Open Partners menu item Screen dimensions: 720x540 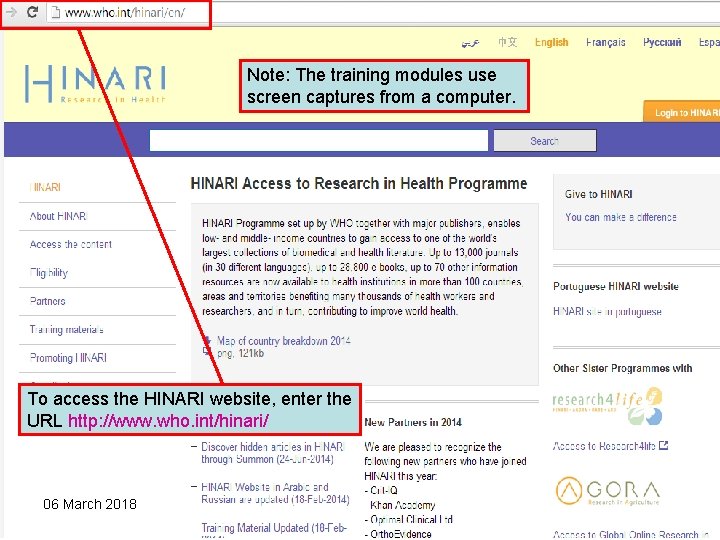47,301
